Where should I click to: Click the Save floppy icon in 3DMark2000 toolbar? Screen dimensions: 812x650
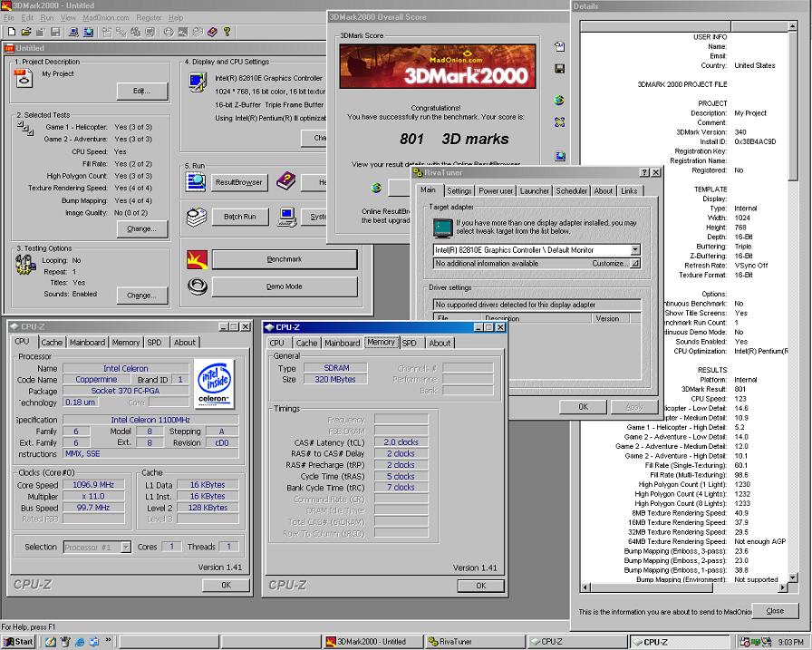click(55, 32)
